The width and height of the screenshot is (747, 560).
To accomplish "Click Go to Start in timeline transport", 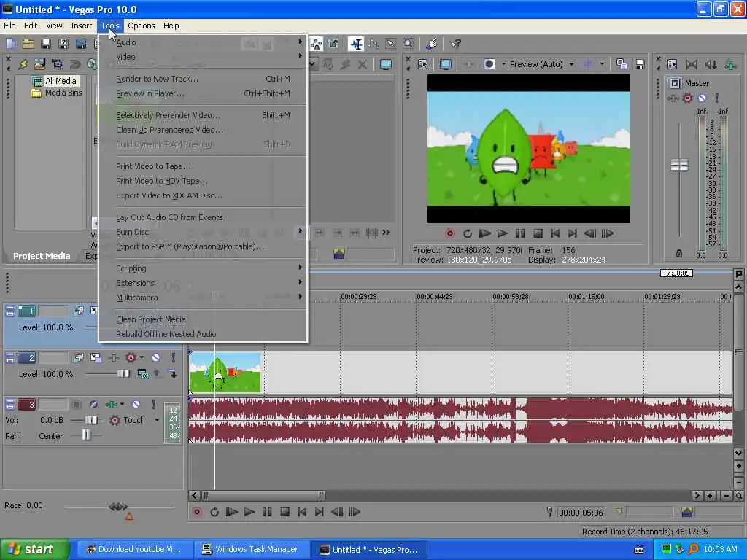I will tap(301, 512).
